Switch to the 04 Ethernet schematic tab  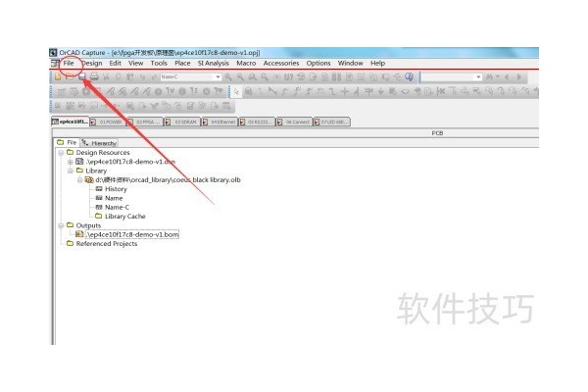tap(220, 122)
